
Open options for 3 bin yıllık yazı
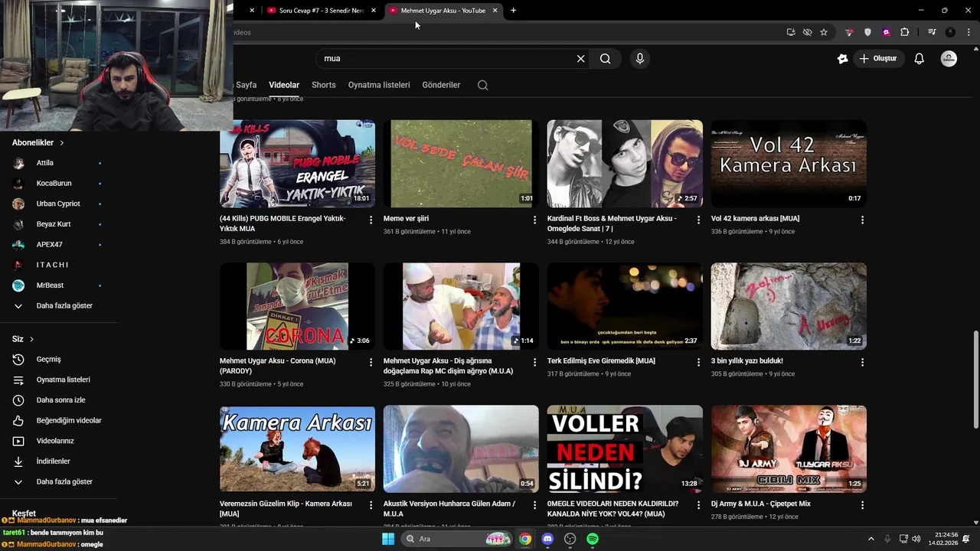click(x=862, y=362)
